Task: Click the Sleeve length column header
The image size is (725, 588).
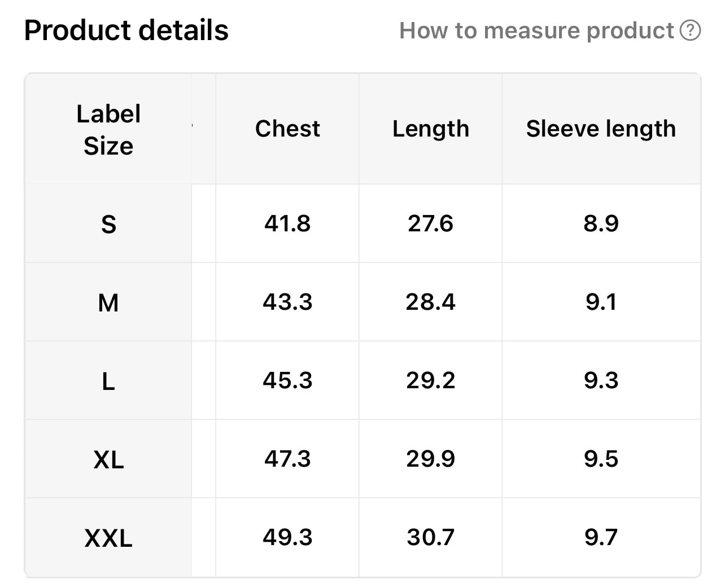Action: pyautogui.click(x=601, y=129)
